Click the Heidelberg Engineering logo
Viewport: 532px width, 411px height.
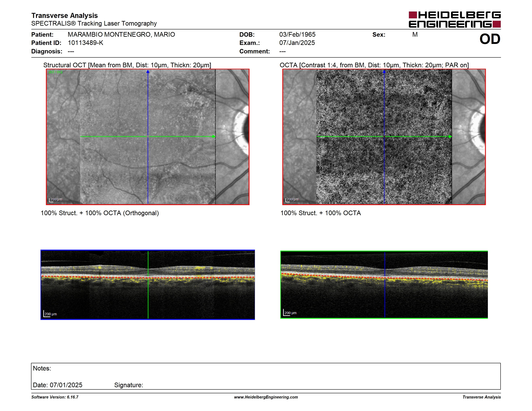coord(455,20)
